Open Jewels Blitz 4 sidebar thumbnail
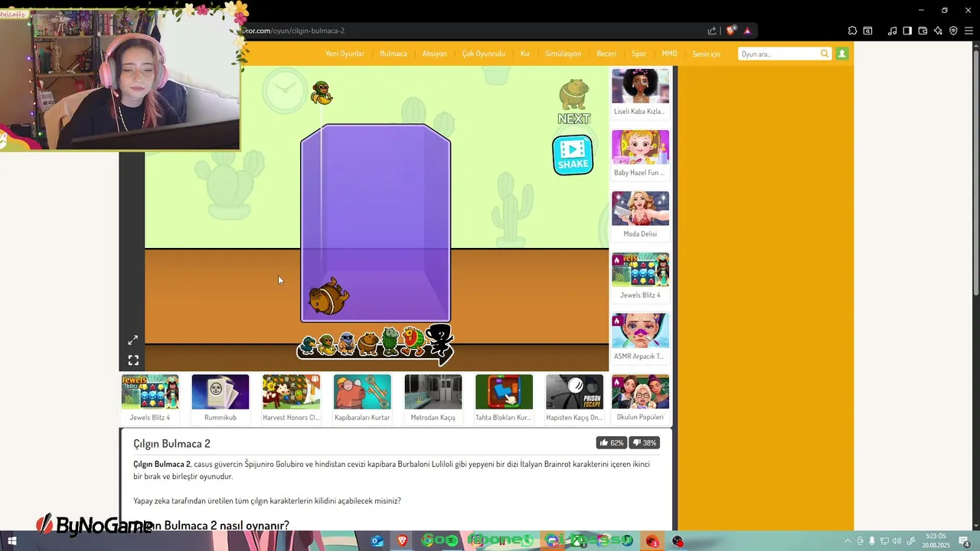The height and width of the screenshot is (551, 980). 640,269
